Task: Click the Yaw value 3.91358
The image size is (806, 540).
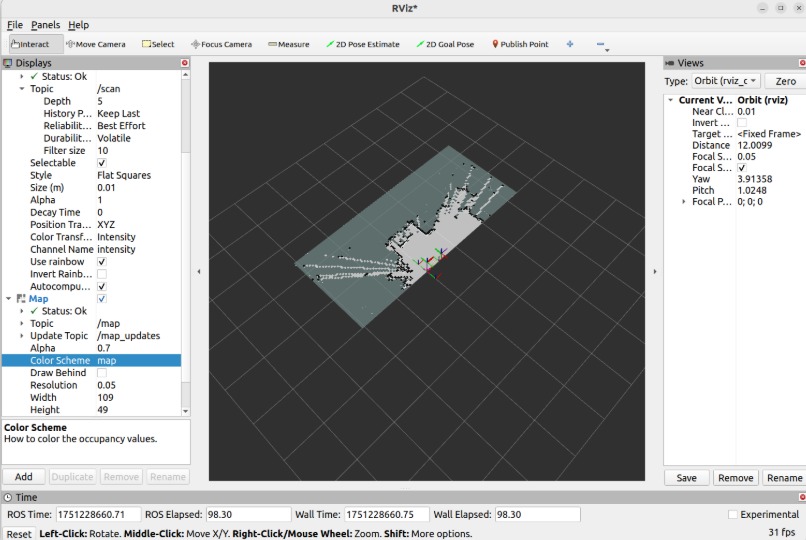Action: point(755,179)
